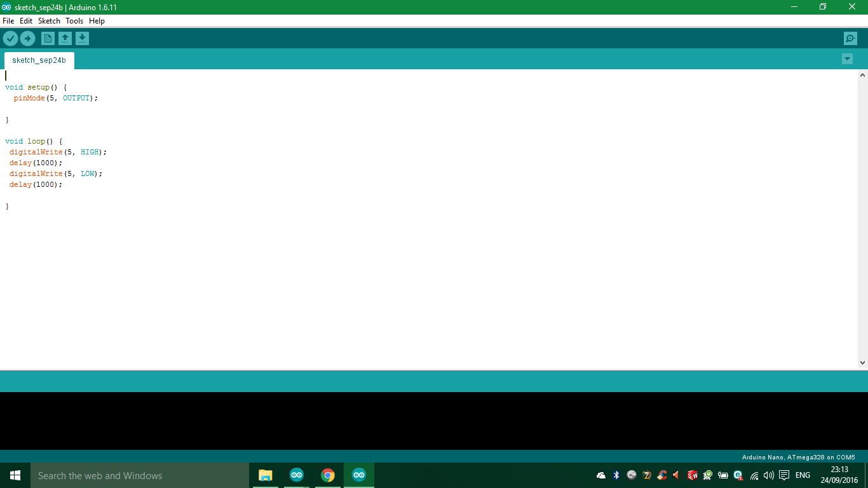Open the Wi-Fi network tray icon
868x488 pixels.
click(x=754, y=475)
